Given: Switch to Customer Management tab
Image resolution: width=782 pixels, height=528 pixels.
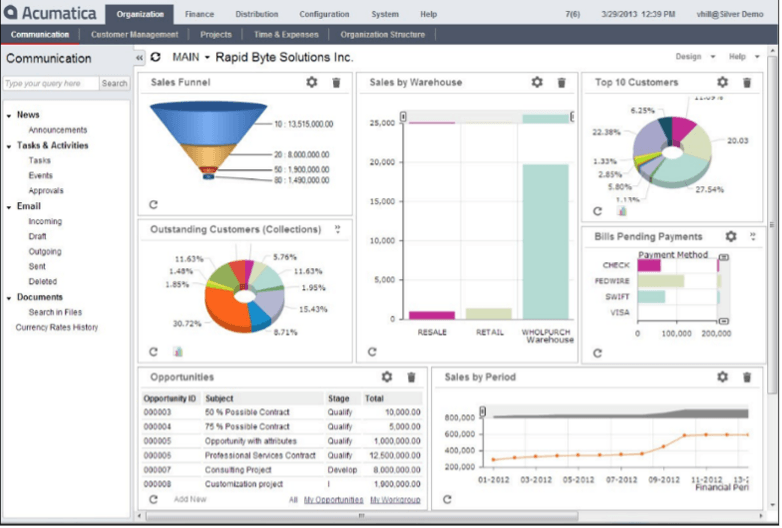Looking at the screenshot, I should point(134,34).
